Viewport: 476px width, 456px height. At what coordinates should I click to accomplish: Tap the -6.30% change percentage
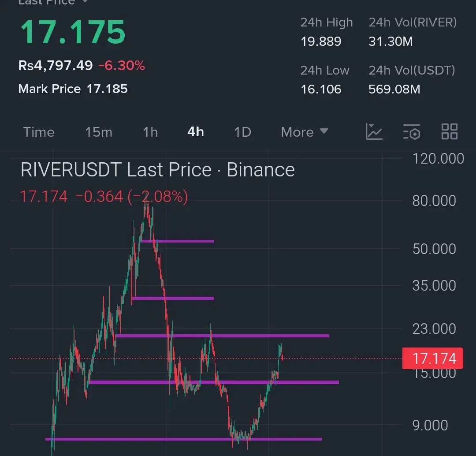click(122, 65)
